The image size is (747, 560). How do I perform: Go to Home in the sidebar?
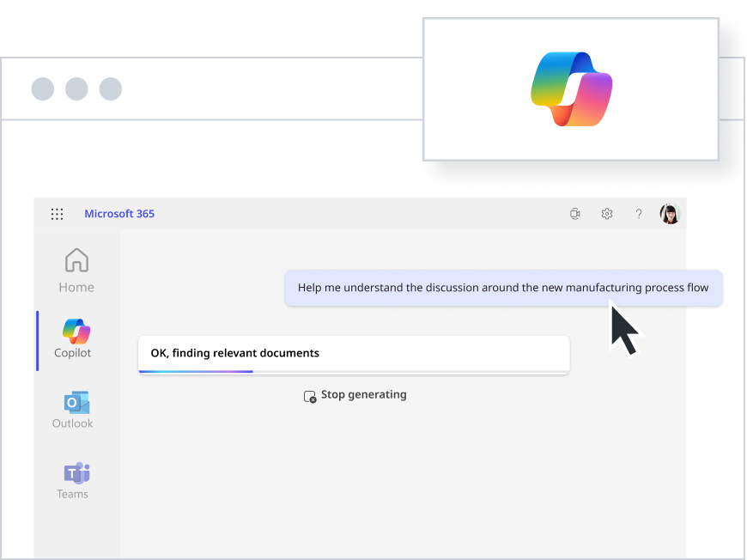tap(76, 271)
